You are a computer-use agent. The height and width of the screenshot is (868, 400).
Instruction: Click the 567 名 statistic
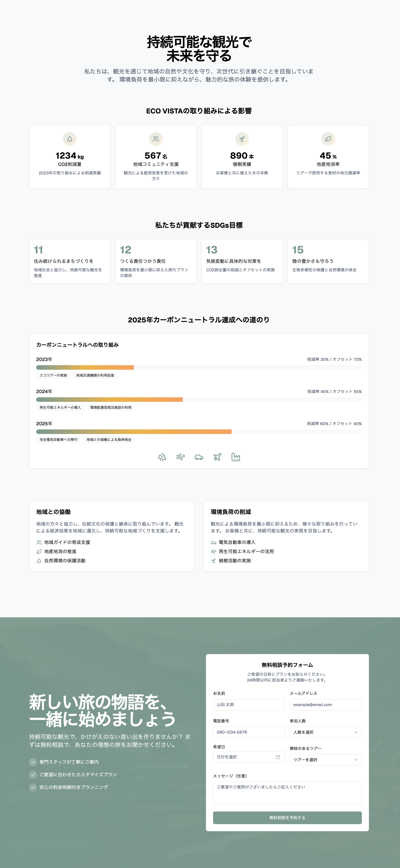tap(156, 156)
